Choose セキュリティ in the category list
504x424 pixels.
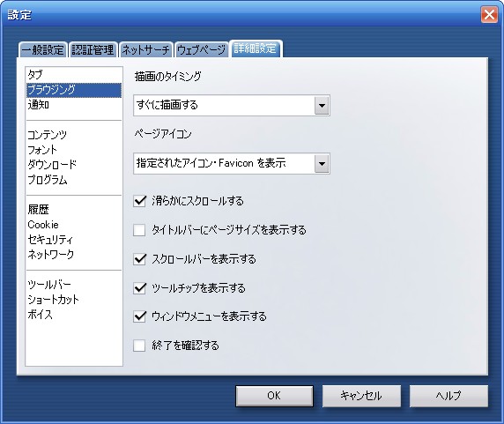click(x=74, y=240)
